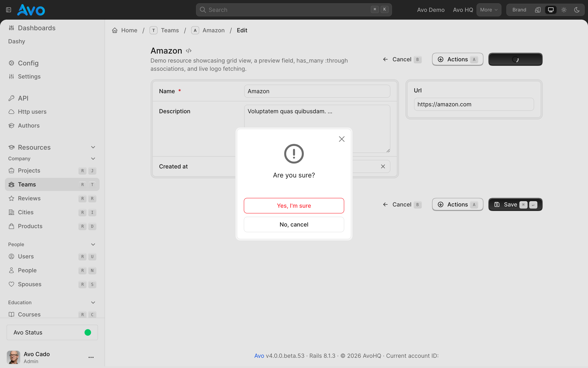588x368 pixels.
Task: Open the More dropdown in top bar
Action: (489, 10)
